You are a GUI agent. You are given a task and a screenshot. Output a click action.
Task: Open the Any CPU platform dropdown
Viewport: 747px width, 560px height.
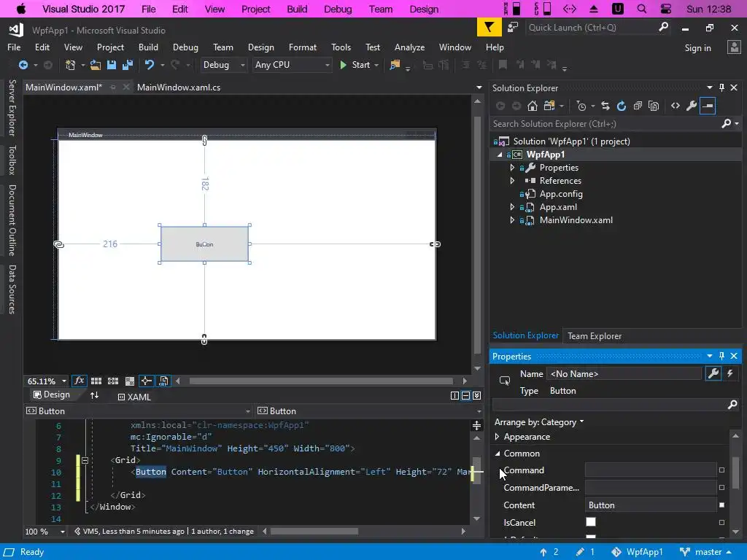292,65
